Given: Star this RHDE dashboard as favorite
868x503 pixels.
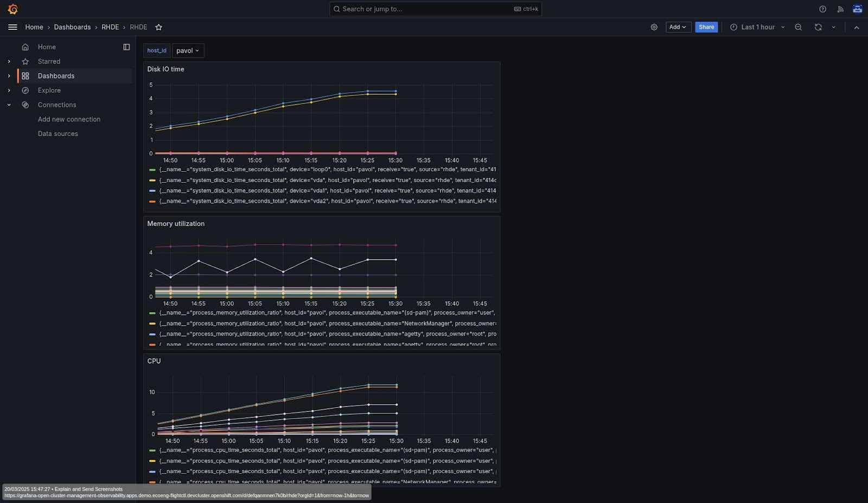Looking at the screenshot, I should [x=158, y=27].
